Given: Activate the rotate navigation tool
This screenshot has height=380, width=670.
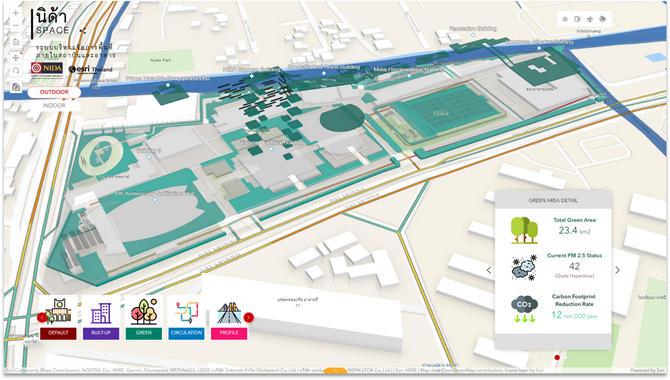Looking at the screenshot, I should (16, 71).
